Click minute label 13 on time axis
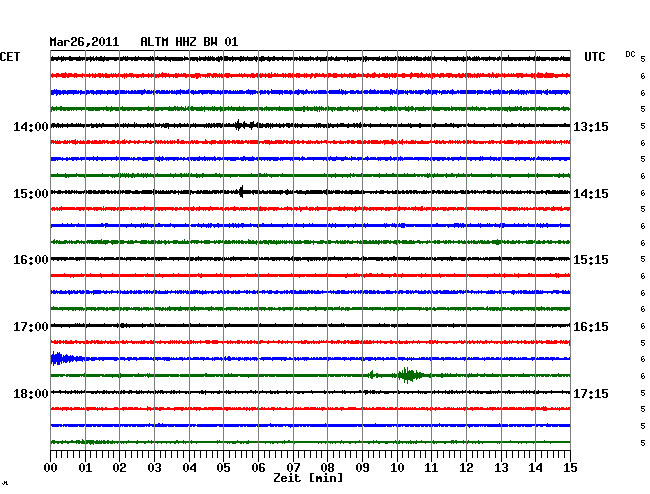The height and width of the screenshot is (494, 650). coord(501,468)
